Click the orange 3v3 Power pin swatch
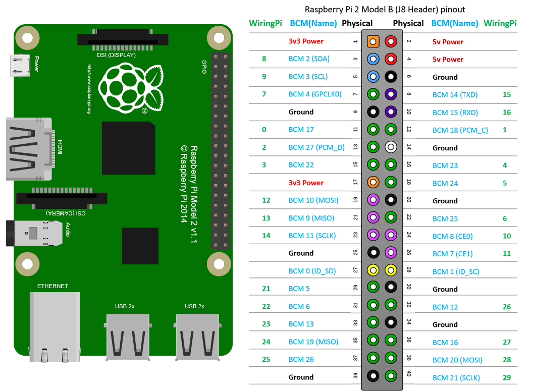 point(373,41)
